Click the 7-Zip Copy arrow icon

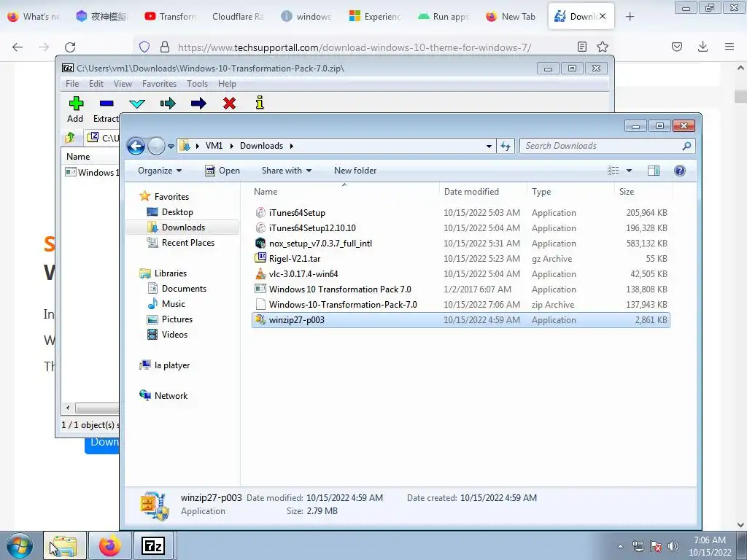tap(168, 104)
